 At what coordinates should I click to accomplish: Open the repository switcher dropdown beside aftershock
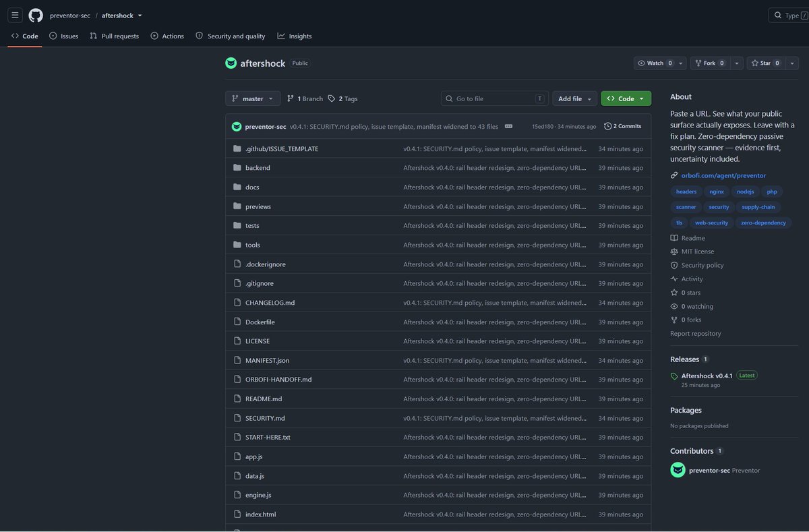(x=140, y=16)
